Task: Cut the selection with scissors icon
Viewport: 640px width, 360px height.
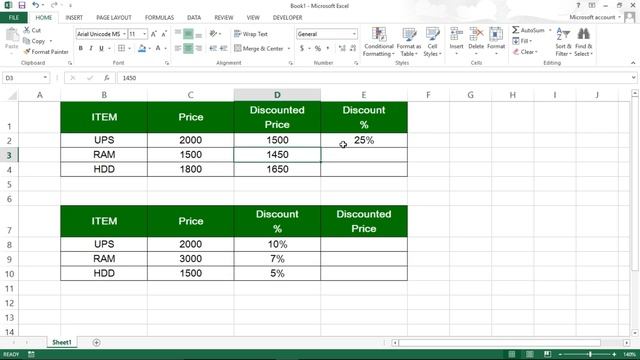Action: coord(27,30)
